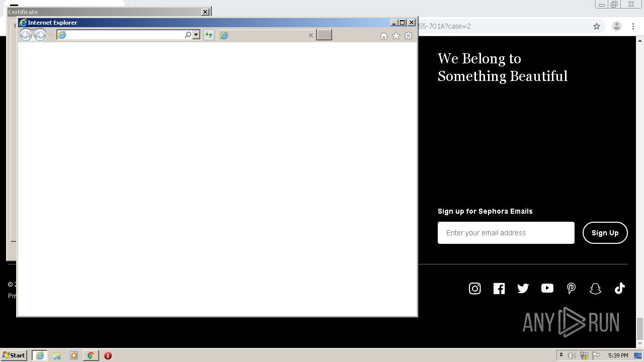Open Sephora's Twitter page
Image resolution: width=644 pixels, height=362 pixels.
pos(523,288)
